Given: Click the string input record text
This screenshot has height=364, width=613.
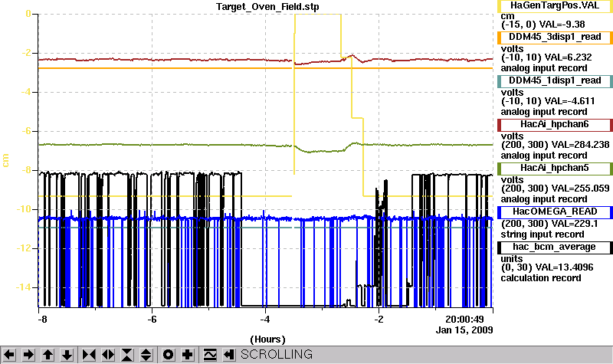Looking at the screenshot, I should (x=543, y=234).
